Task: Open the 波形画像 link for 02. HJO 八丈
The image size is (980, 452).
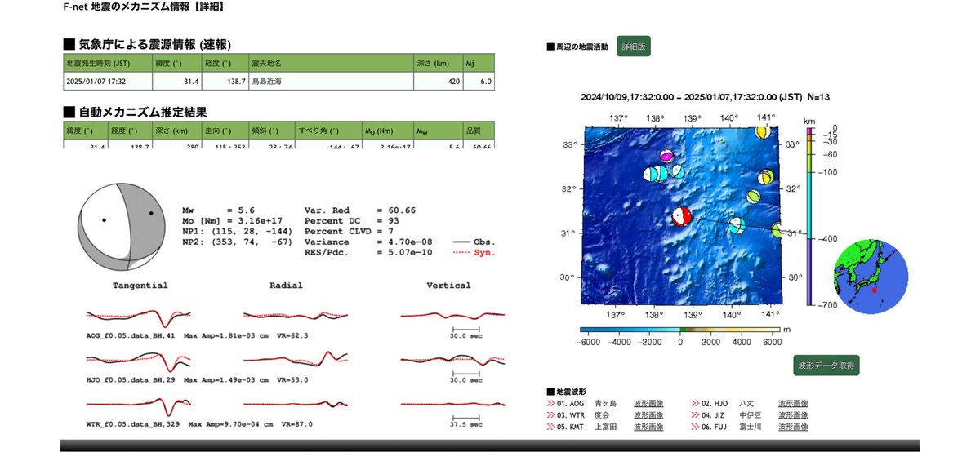Action: tap(793, 403)
